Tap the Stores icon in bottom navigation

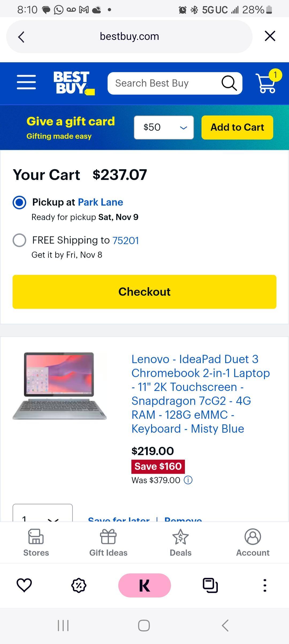(x=36, y=542)
